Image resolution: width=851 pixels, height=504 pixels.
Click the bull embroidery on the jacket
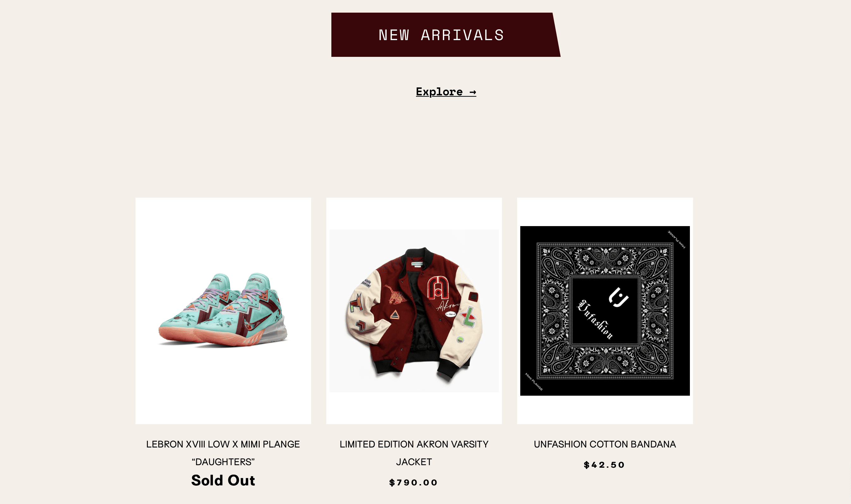396,294
